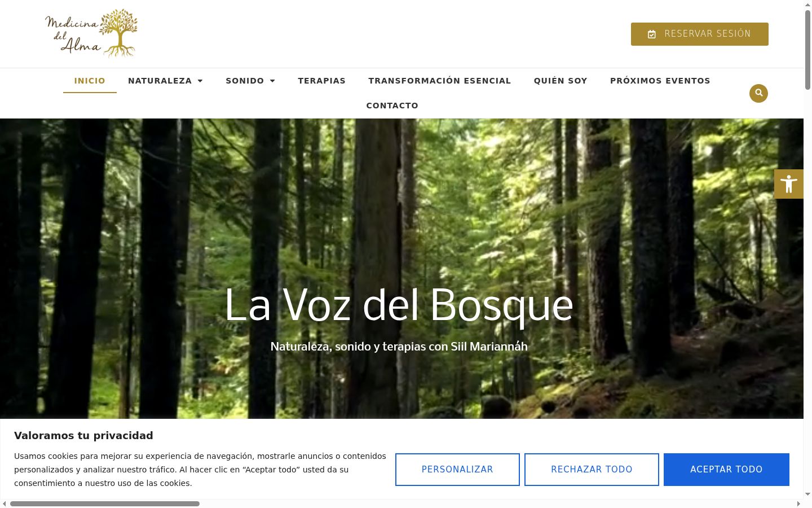
Task: Go to the Contacto page
Action: [392, 106]
